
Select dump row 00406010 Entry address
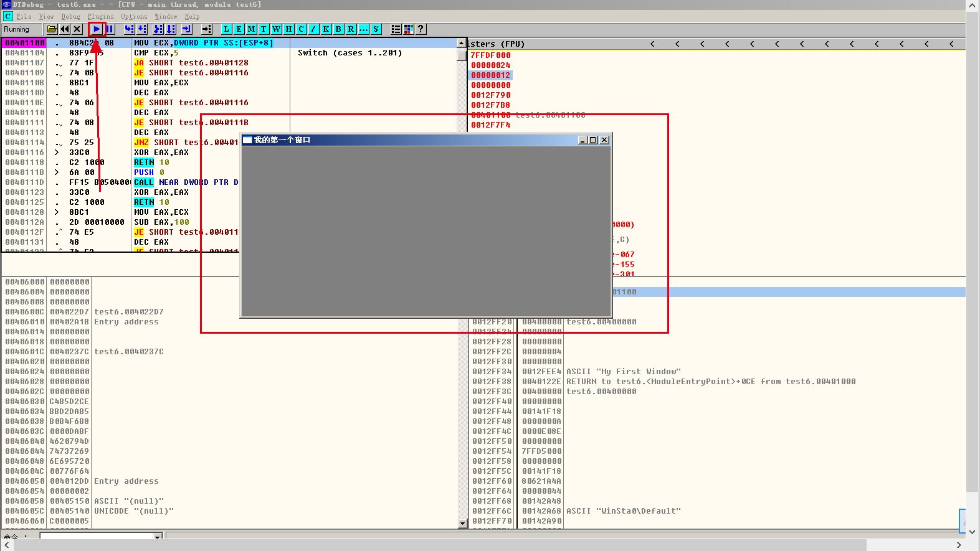82,322
